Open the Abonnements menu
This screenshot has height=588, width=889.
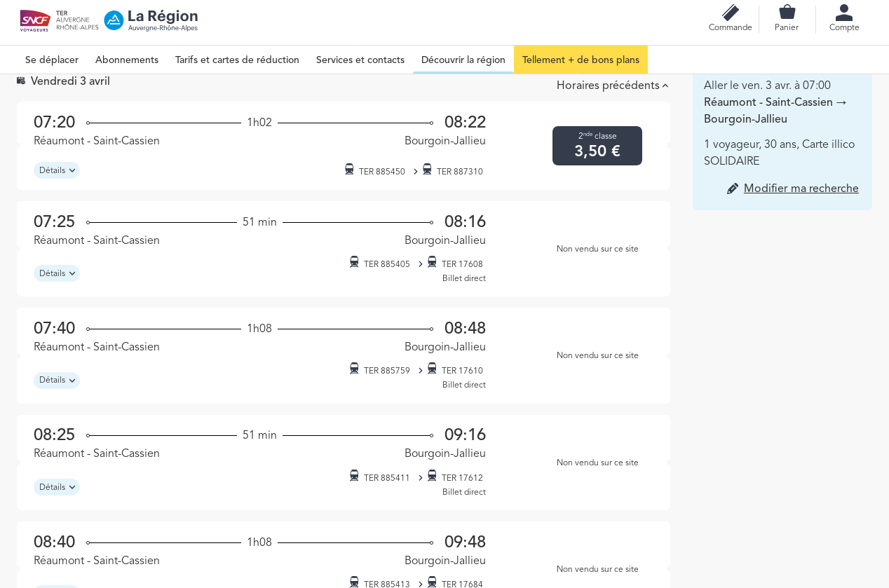tap(127, 60)
